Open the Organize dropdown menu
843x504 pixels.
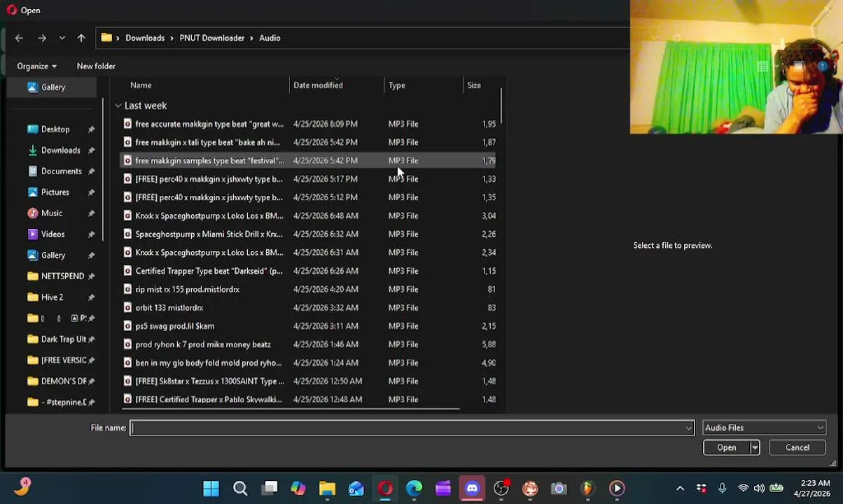36,66
